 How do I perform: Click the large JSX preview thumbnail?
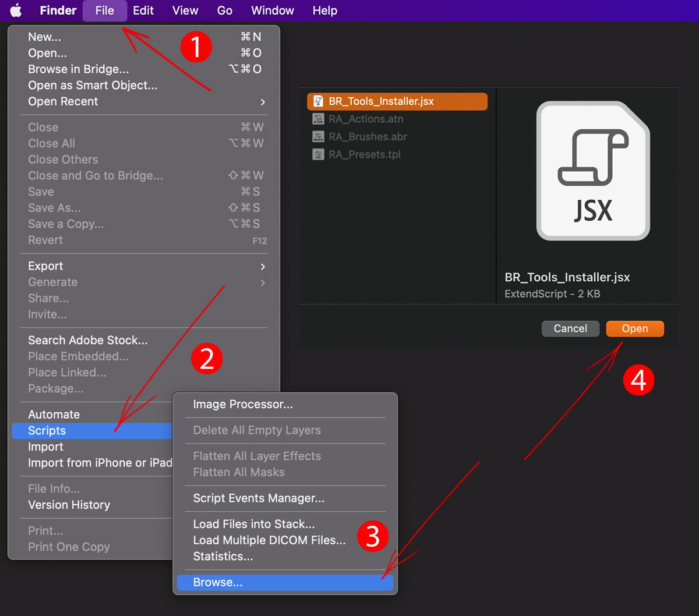click(x=593, y=171)
